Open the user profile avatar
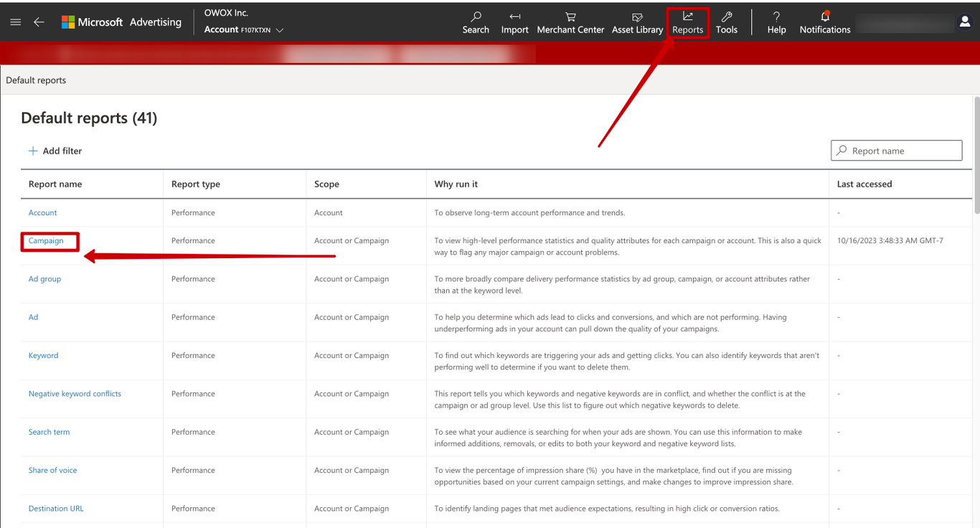 (965, 22)
